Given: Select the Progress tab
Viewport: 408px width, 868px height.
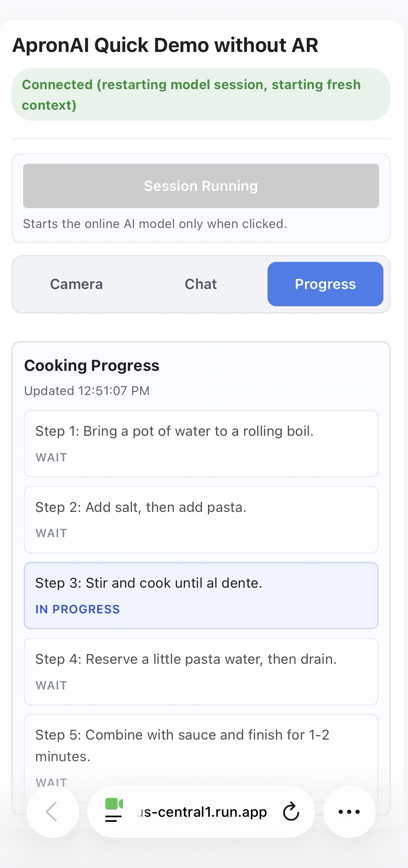Looking at the screenshot, I should click(x=325, y=284).
